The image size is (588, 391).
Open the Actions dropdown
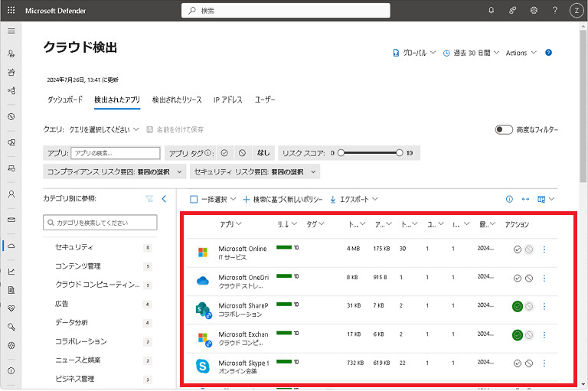(521, 53)
